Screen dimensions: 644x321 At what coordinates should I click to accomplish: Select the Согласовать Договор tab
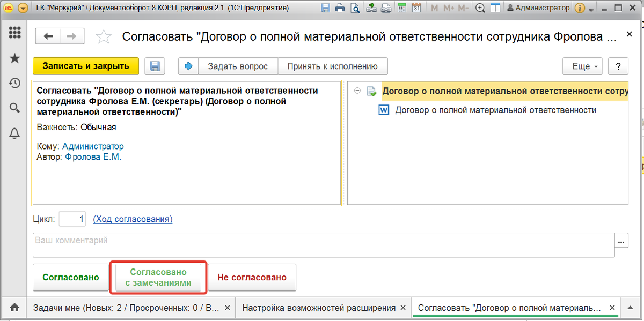pos(510,308)
